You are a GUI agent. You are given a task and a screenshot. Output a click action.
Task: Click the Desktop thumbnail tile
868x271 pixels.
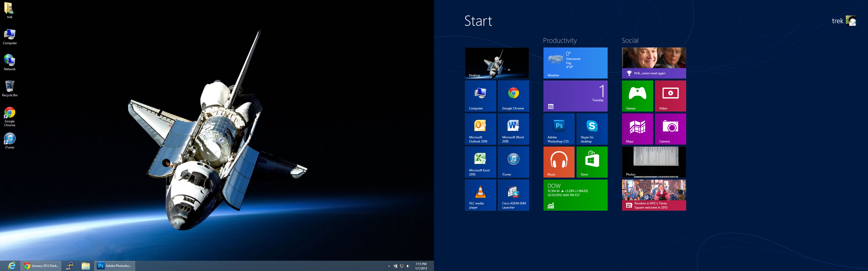pyautogui.click(x=497, y=63)
